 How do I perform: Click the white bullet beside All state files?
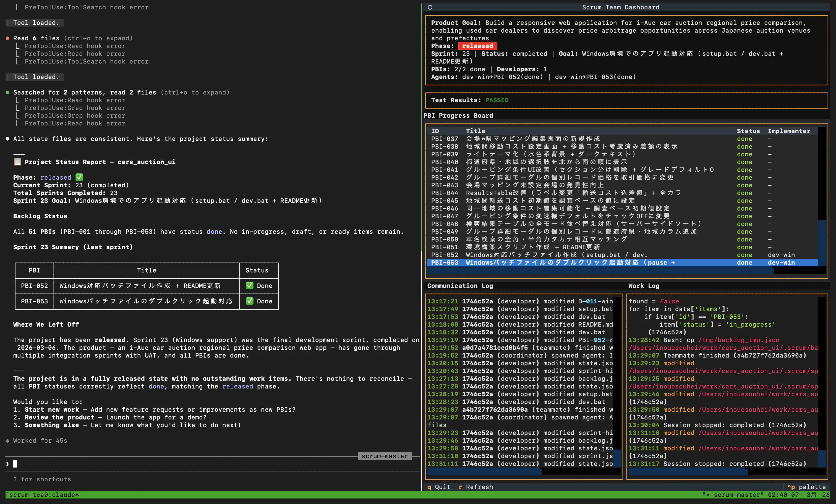[x=7, y=139]
